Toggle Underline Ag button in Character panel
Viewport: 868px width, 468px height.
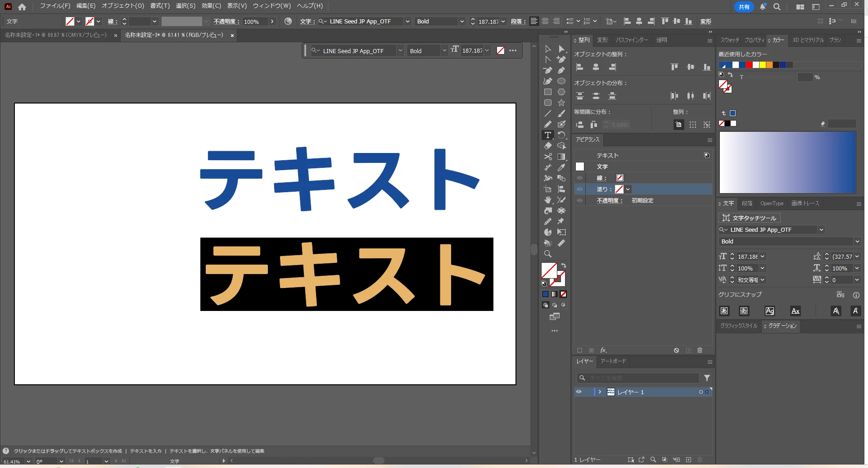coord(770,311)
